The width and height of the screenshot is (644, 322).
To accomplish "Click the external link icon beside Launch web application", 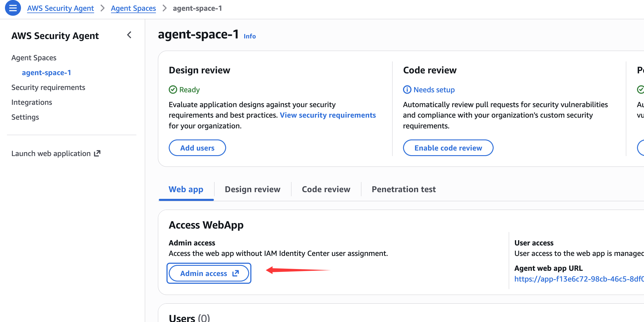I will point(97,153).
